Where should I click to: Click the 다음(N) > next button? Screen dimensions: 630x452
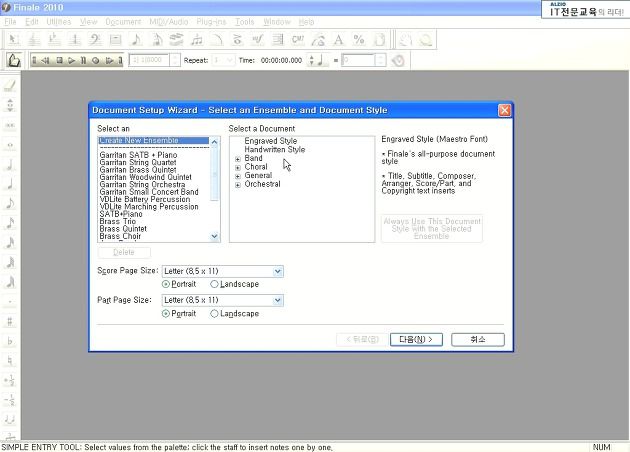click(x=416, y=340)
